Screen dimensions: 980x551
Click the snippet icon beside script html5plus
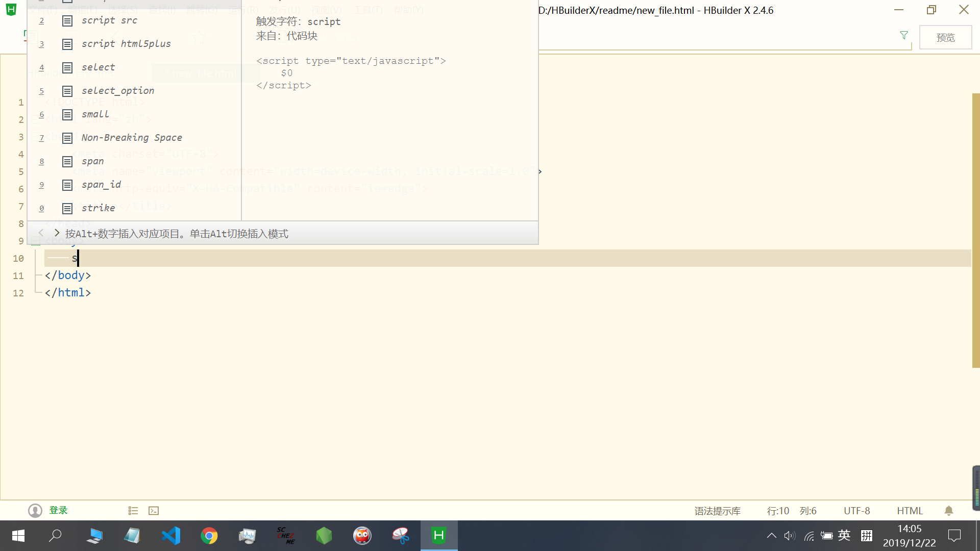coord(67,44)
